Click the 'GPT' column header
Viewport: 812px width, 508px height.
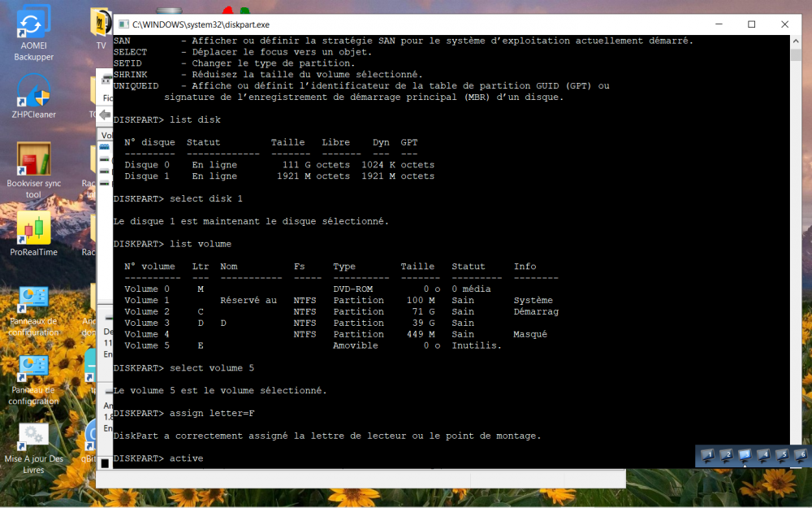[409, 142]
